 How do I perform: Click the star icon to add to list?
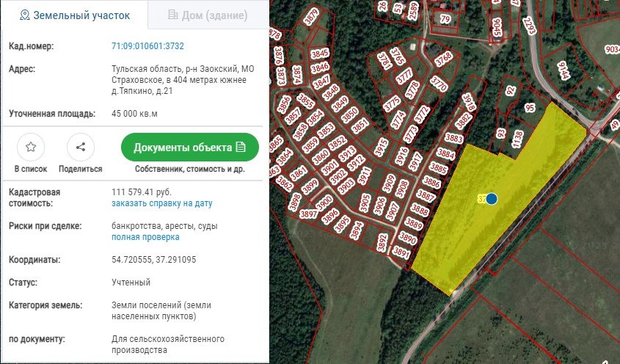[31, 148]
